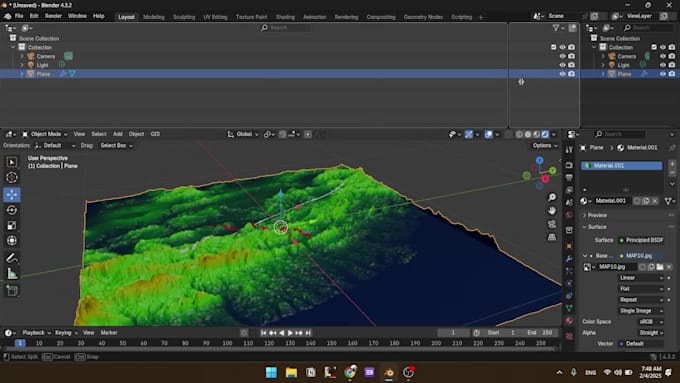Screen dimensions: 680x383
Task: Open the Tool properties tab icon
Action: point(569,150)
